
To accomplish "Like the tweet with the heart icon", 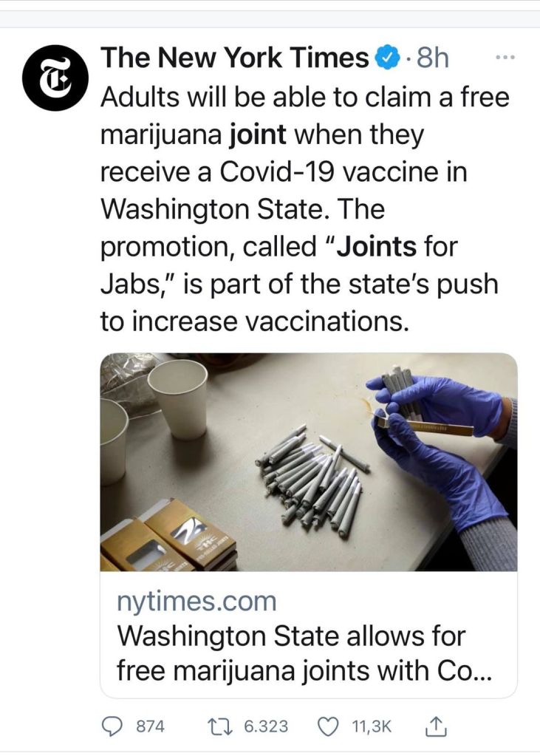I will (x=329, y=726).
